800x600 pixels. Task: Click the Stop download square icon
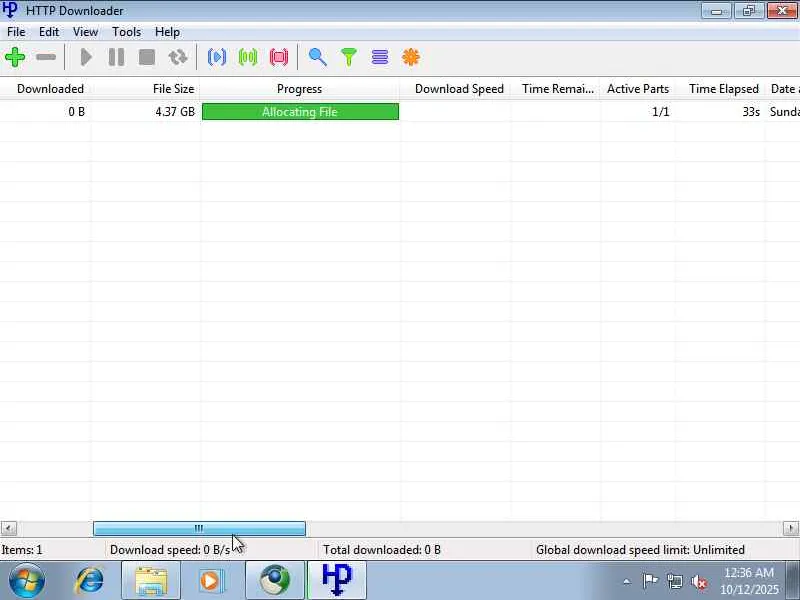[147, 57]
